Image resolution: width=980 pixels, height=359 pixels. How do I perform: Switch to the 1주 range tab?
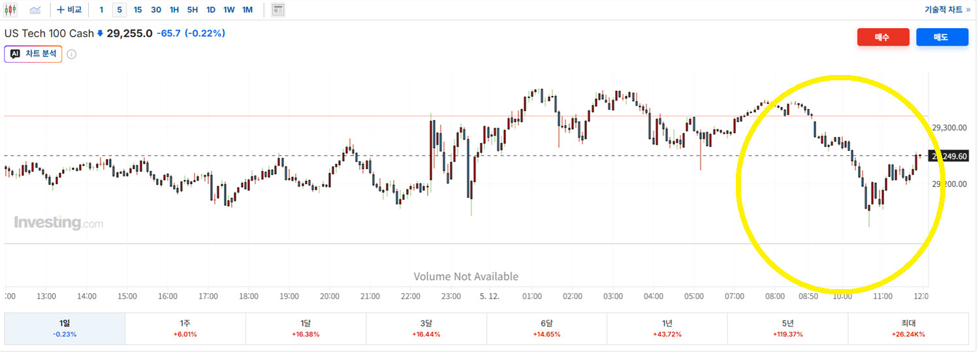185,328
